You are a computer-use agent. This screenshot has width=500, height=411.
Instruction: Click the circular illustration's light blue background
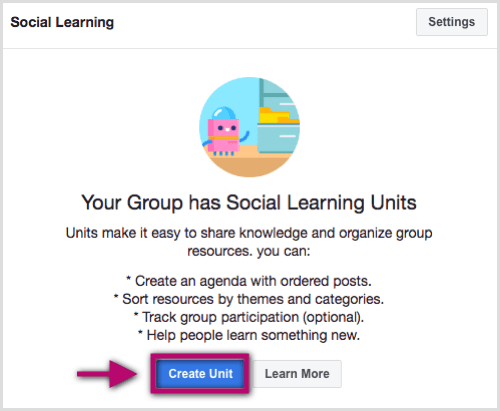coord(230,95)
